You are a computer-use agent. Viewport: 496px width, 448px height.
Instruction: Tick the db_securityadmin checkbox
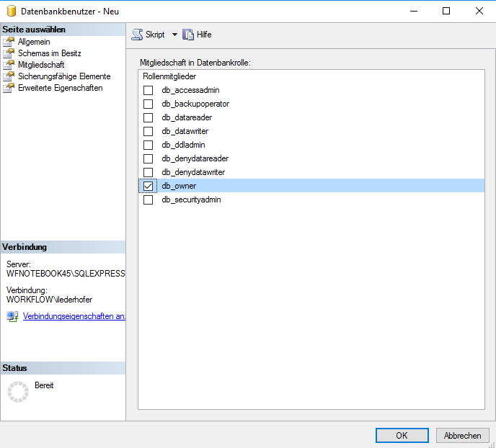[x=149, y=200]
